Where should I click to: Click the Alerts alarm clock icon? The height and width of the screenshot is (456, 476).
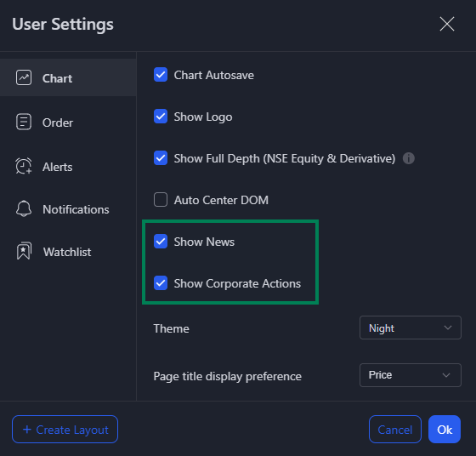(x=24, y=166)
